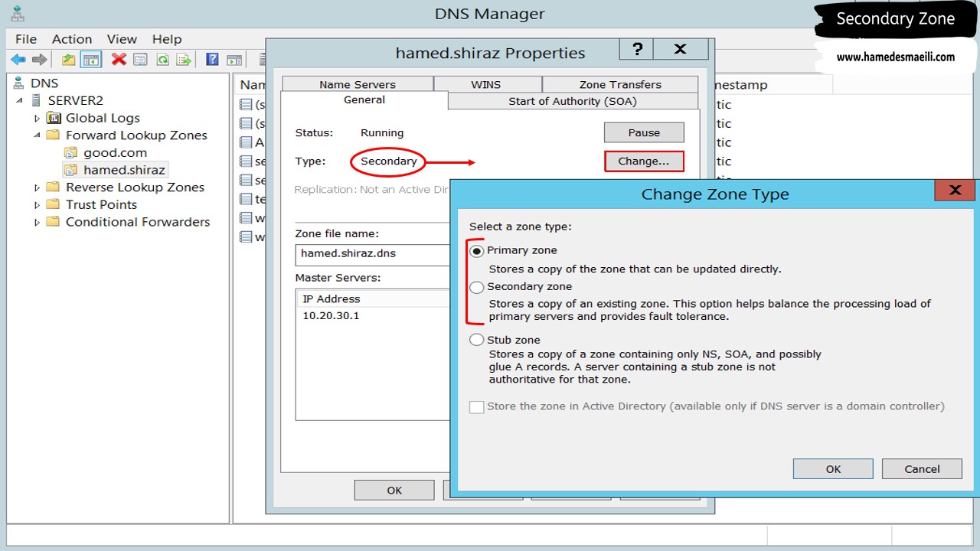The width and height of the screenshot is (980, 551).
Task: Confirm with OK in Change Zone Type dialog
Action: tap(833, 469)
